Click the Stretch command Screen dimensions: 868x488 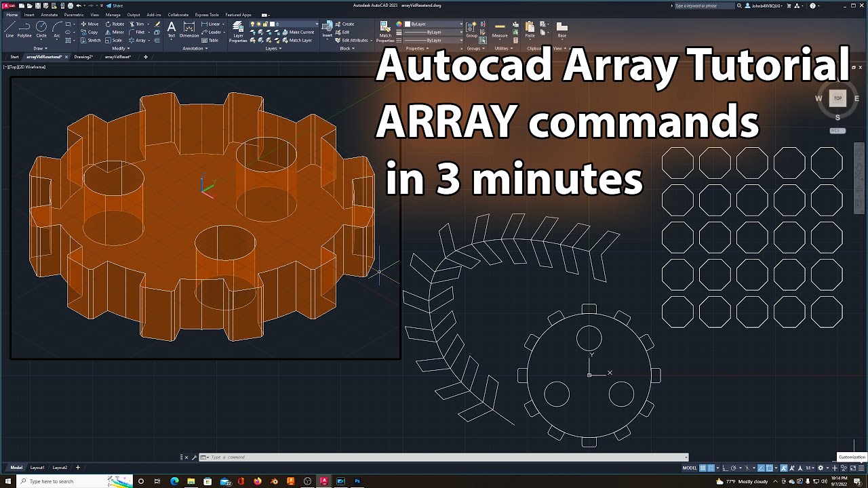(x=91, y=40)
